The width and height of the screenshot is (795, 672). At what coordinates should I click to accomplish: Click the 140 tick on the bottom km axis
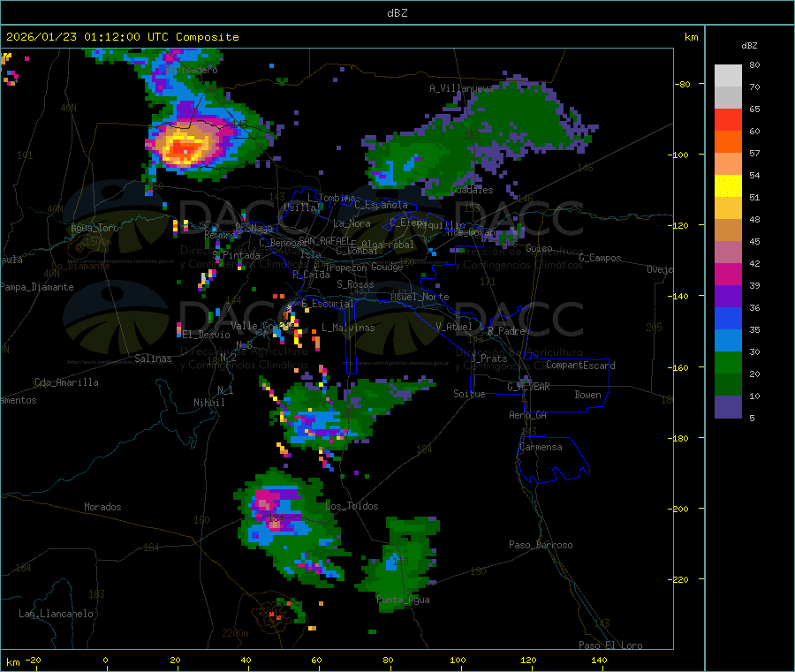click(599, 660)
